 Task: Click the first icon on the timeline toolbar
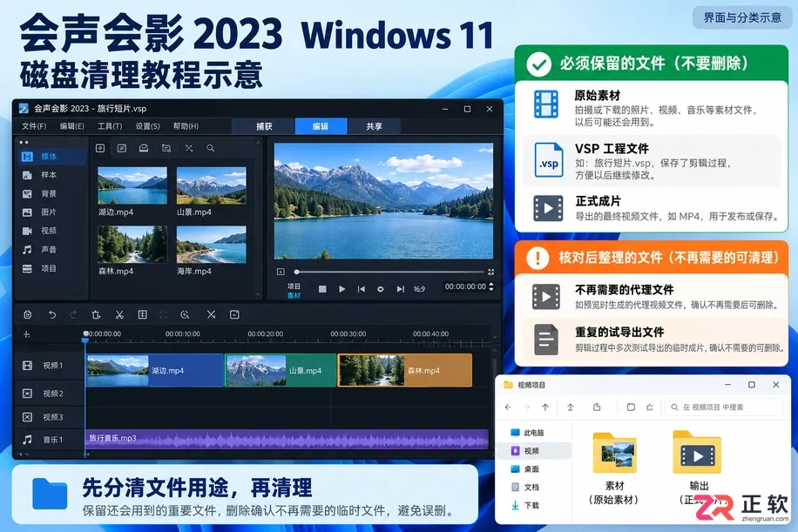(x=28, y=315)
